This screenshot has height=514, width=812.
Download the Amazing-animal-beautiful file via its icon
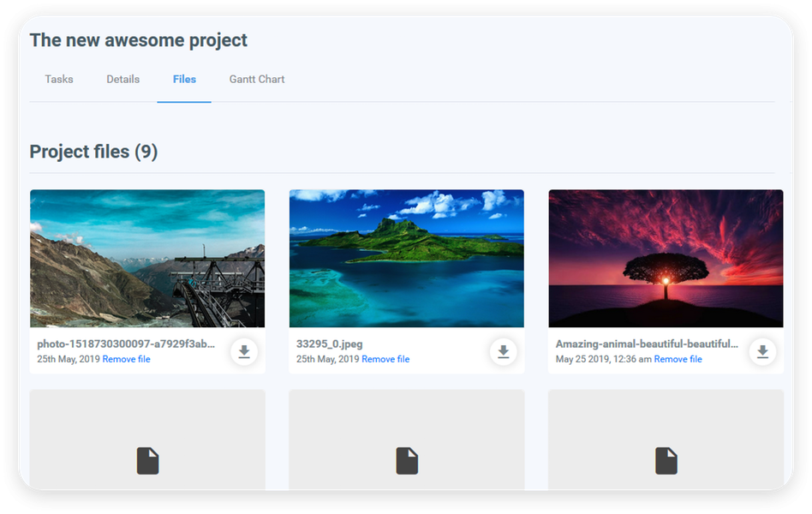tap(762, 351)
